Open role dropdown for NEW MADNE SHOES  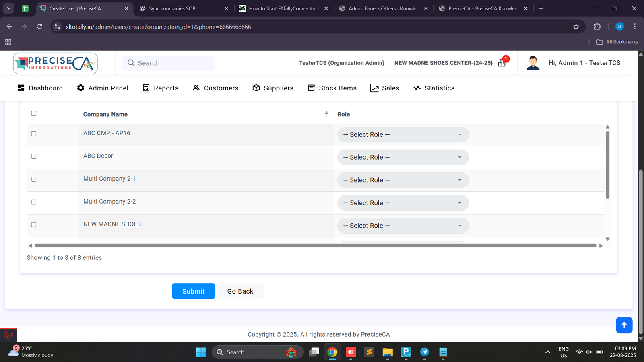click(x=402, y=226)
